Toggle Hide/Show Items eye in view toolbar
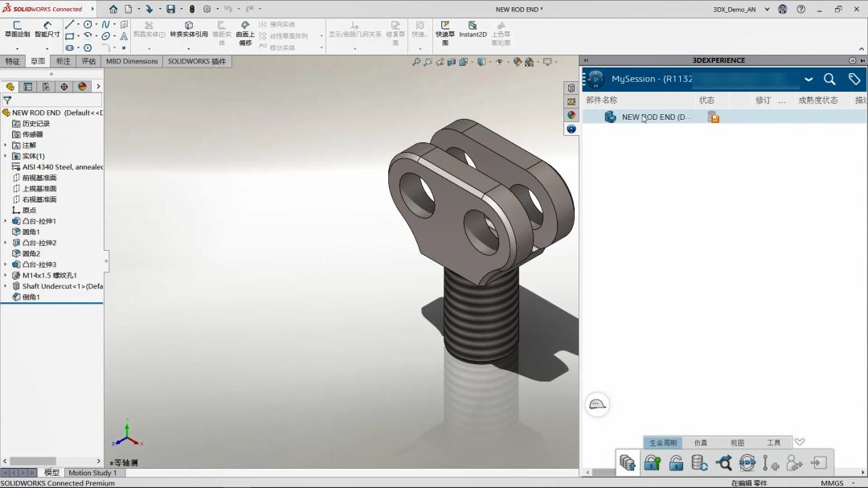The image size is (868, 488). [499, 62]
